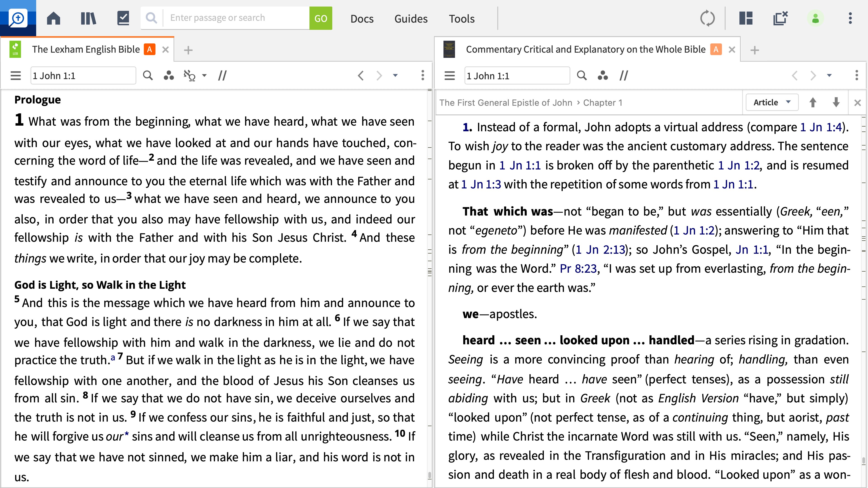Add a new tab beside Commentary
The height and width of the screenshot is (488, 868).
[x=755, y=50]
